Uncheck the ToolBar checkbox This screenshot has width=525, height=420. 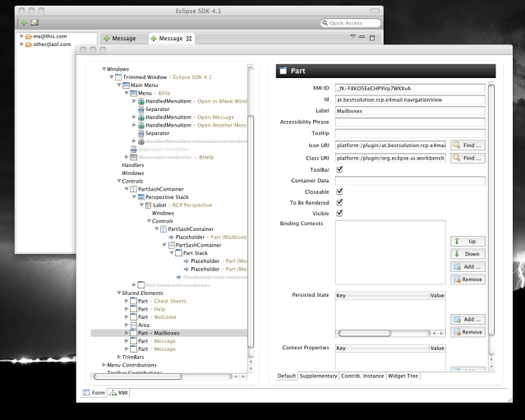click(x=340, y=169)
